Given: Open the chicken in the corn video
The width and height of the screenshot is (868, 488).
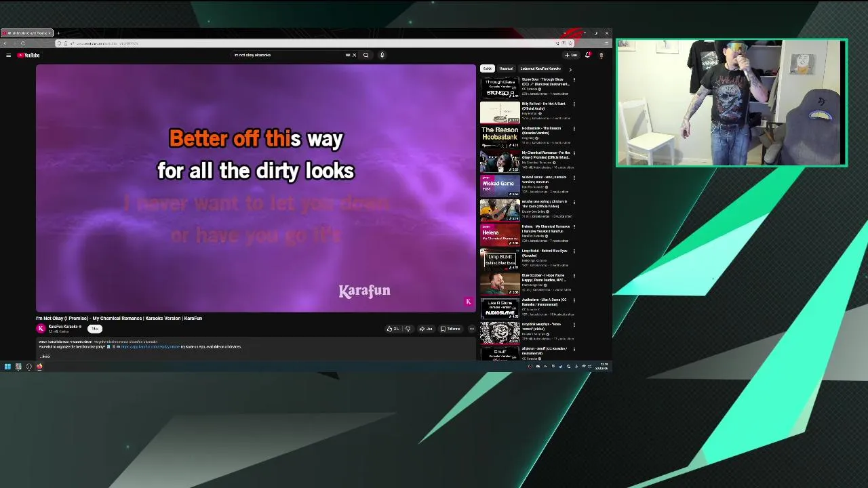Looking at the screenshot, I should coord(500,210).
